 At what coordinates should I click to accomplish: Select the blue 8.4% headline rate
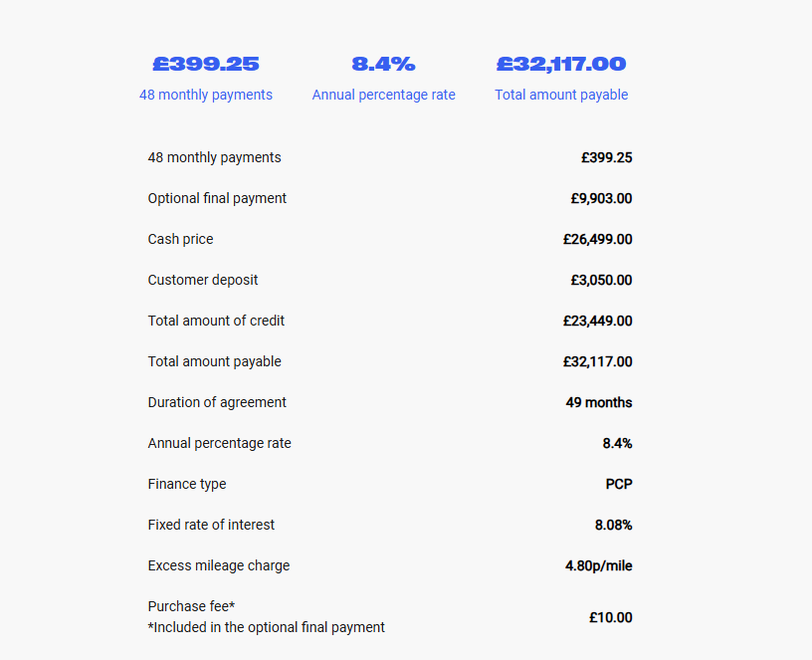[383, 64]
